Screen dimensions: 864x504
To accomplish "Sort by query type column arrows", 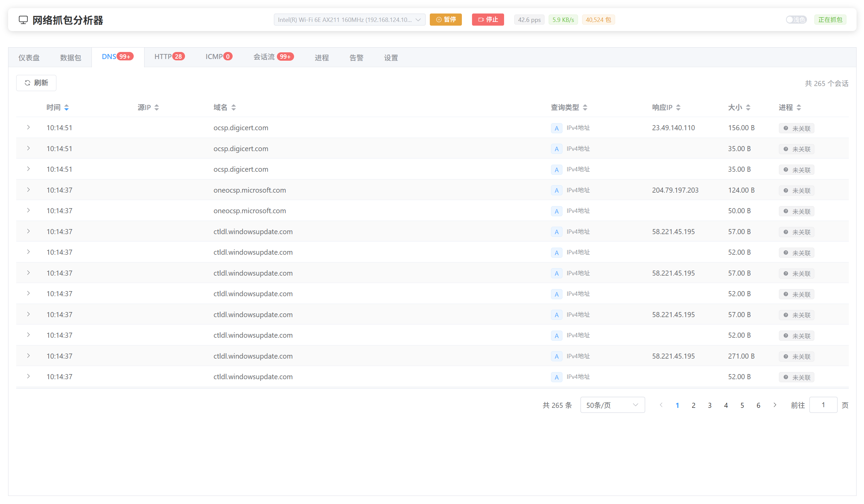I will (585, 108).
